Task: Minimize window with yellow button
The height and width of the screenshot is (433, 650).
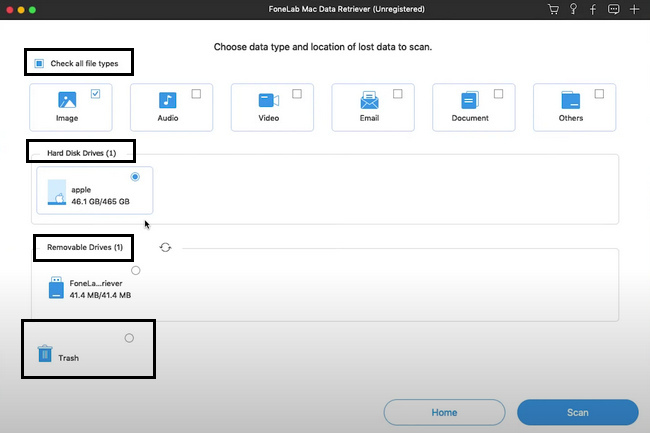Action: coord(21,10)
